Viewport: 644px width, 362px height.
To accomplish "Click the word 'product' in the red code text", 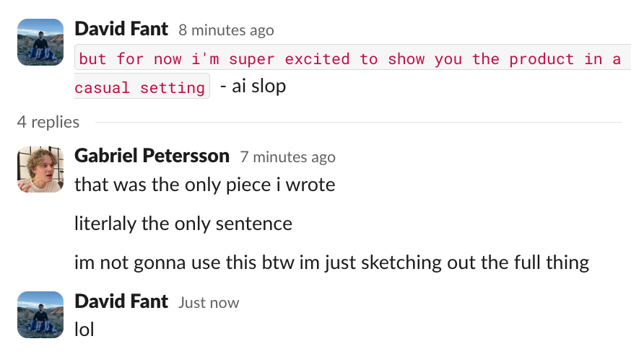I will click(x=541, y=60).
